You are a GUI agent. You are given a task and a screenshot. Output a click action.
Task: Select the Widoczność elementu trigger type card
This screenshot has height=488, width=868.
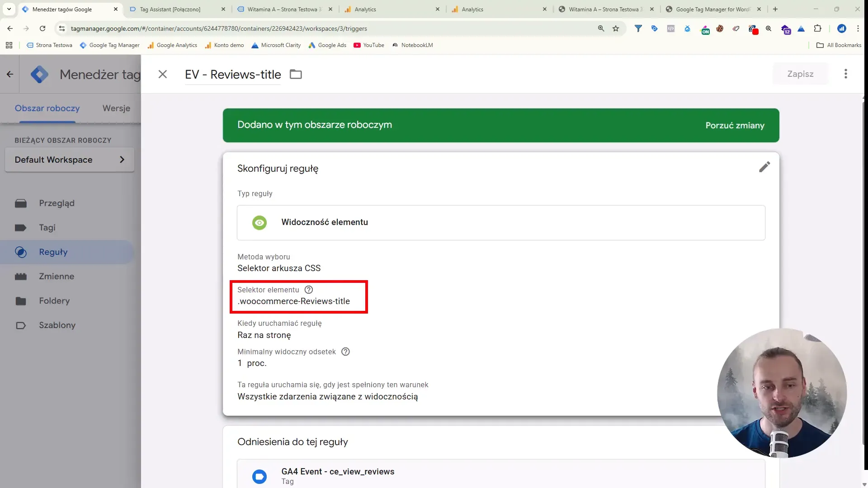tap(501, 222)
